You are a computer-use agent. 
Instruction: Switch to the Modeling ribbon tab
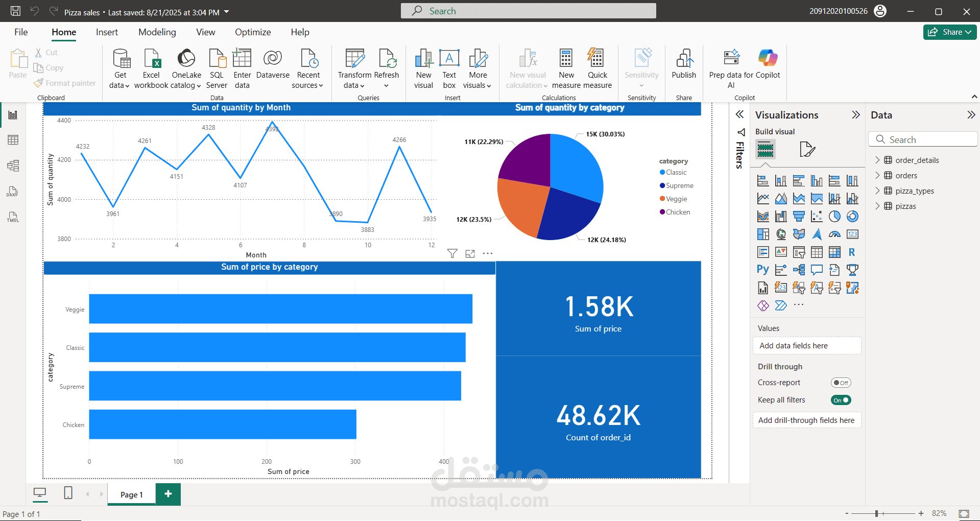(157, 32)
